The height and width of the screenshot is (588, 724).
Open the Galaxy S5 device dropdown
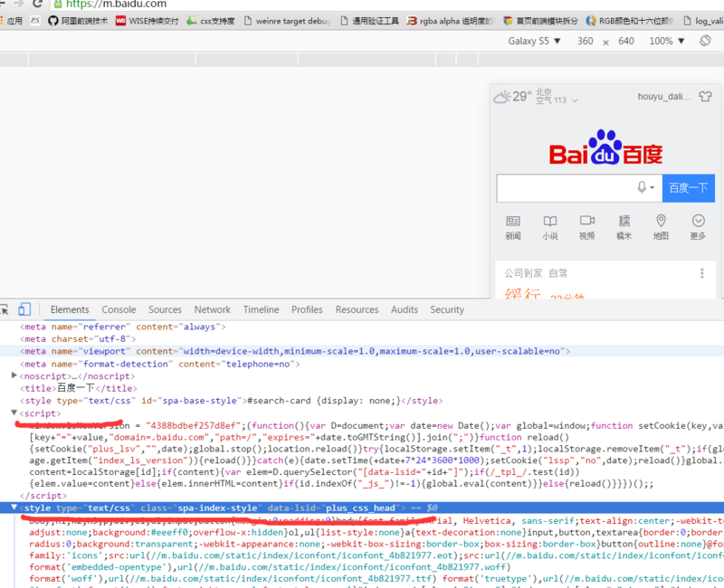pyautogui.click(x=534, y=41)
